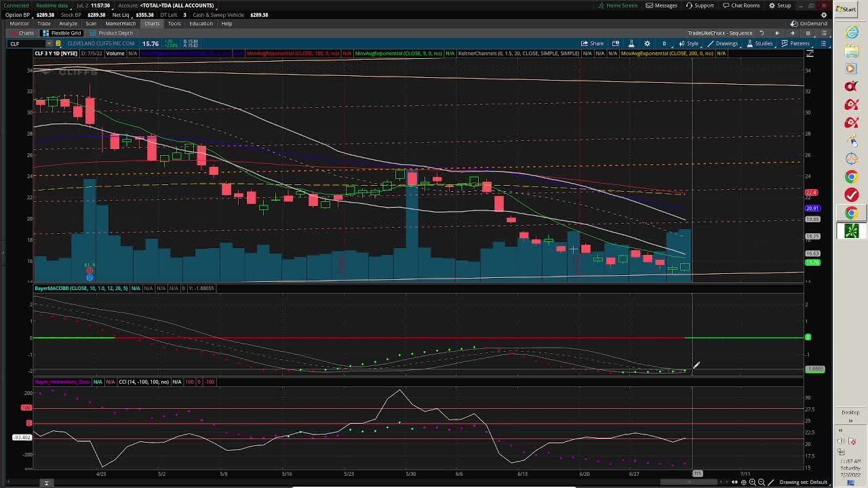Image resolution: width=868 pixels, height=488 pixels.
Task: Click the sequence reload icon
Action: (761, 33)
